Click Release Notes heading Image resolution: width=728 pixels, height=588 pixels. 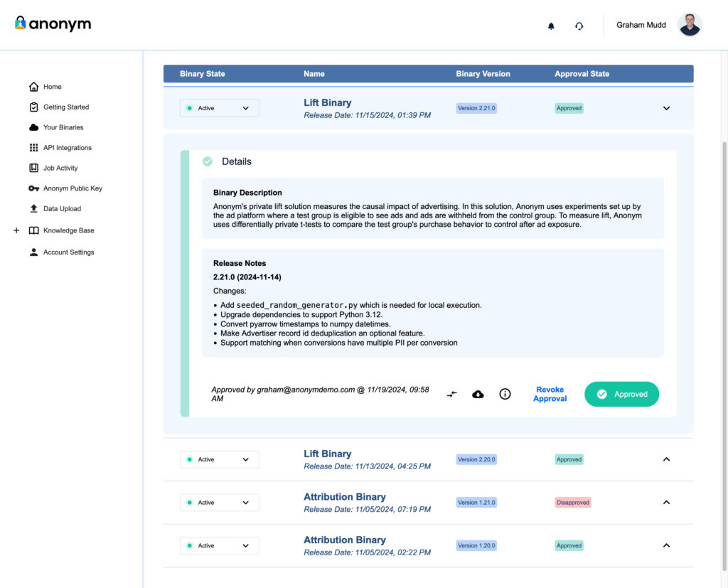pos(240,263)
